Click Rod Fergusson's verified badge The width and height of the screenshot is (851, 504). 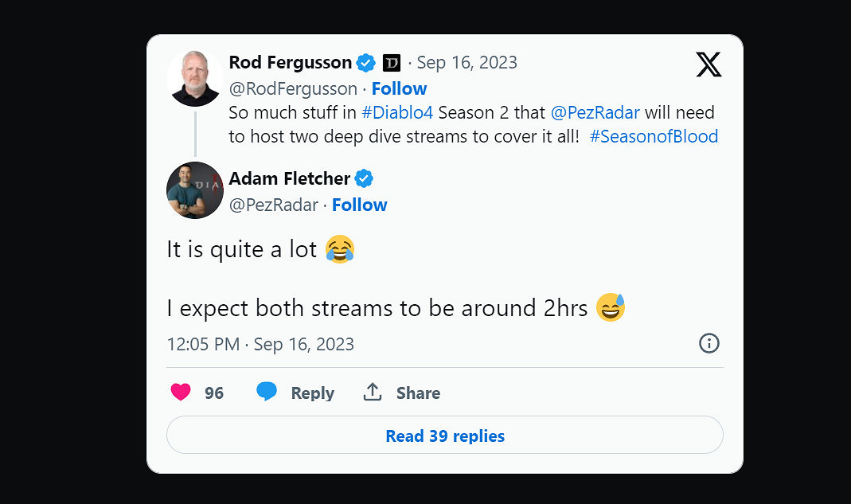(365, 63)
